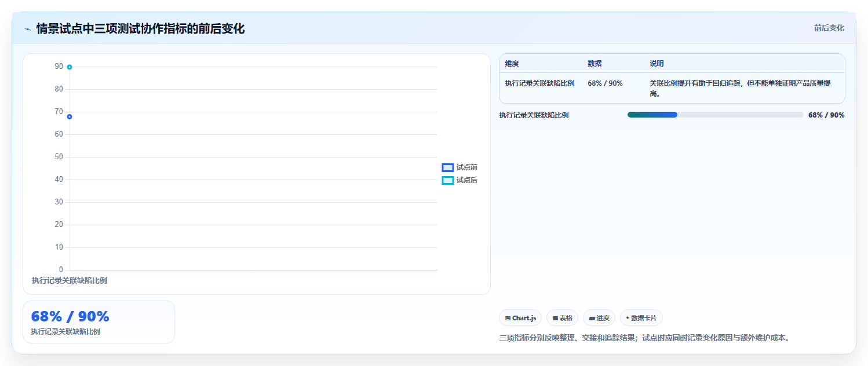Click the Chart.js tag chip
Viewport: 868px width, 366px height.
520,318
